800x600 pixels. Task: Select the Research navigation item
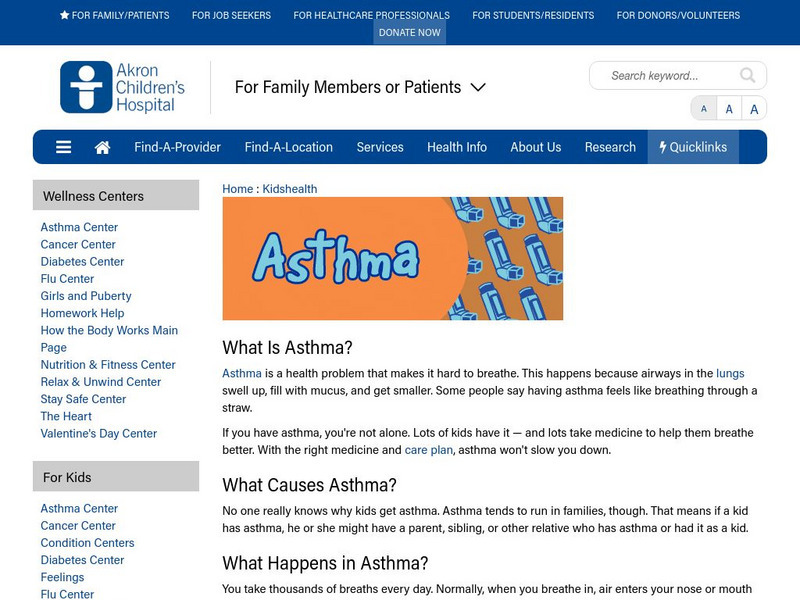[610, 146]
